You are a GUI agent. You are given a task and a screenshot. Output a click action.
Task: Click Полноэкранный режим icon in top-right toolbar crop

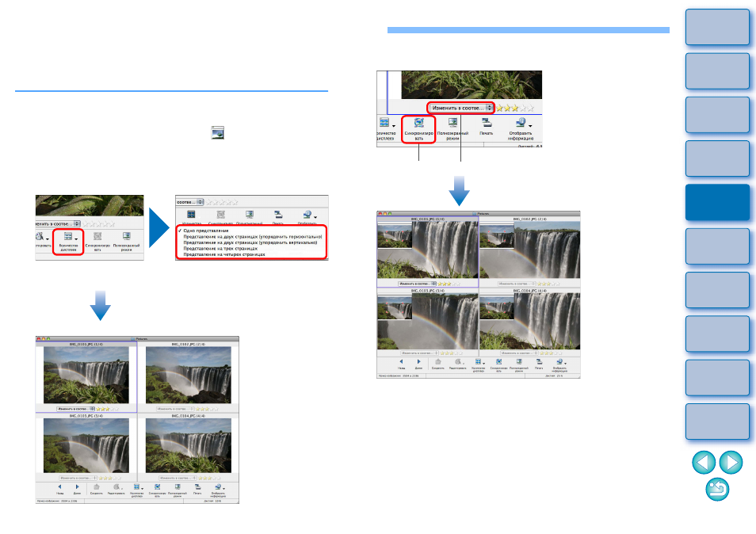pyautogui.click(x=452, y=123)
